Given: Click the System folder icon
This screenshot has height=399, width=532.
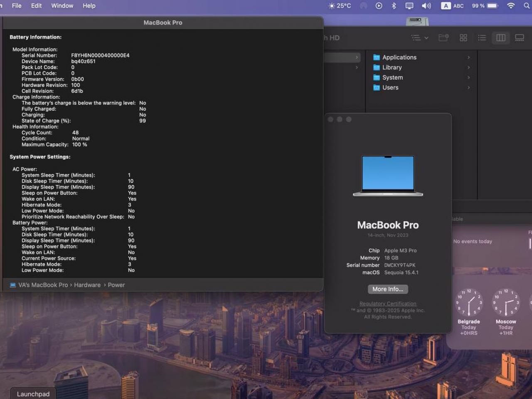Looking at the screenshot, I should tap(377, 77).
